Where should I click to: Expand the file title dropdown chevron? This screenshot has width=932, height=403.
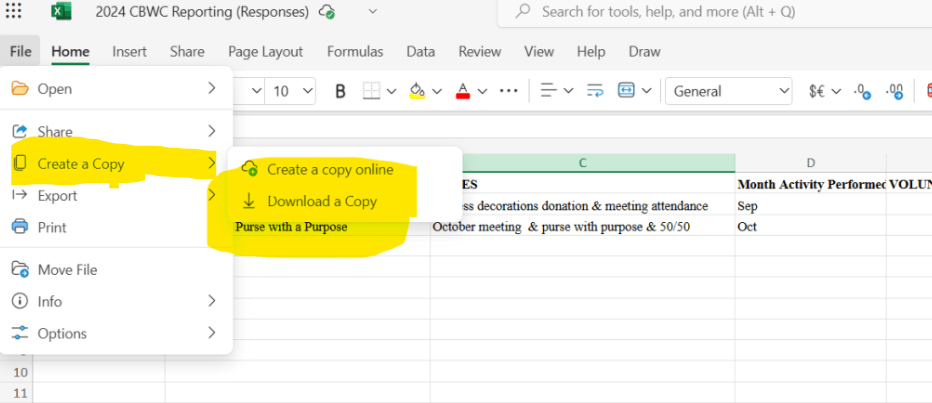[x=373, y=12]
